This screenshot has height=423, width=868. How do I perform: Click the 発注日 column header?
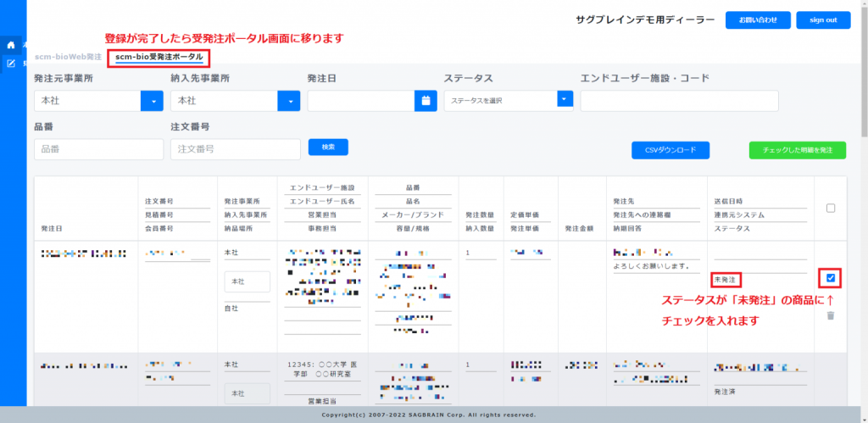(52, 228)
